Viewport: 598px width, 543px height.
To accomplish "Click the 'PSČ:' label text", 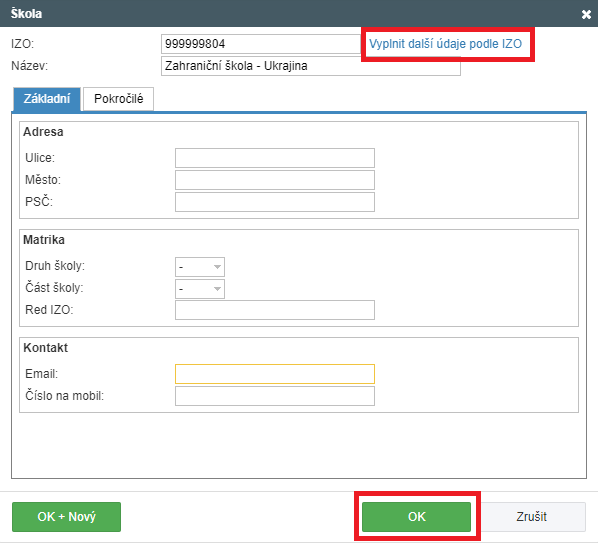I will (39, 201).
